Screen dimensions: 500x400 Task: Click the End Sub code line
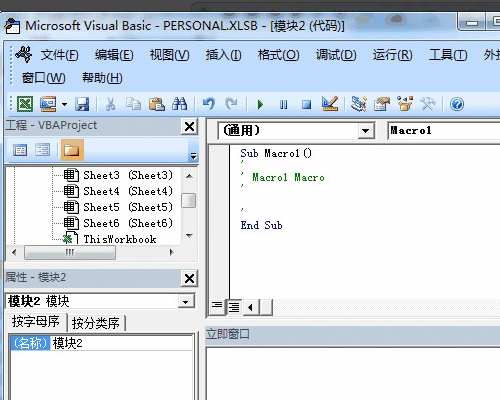click(x=261, y=225)
